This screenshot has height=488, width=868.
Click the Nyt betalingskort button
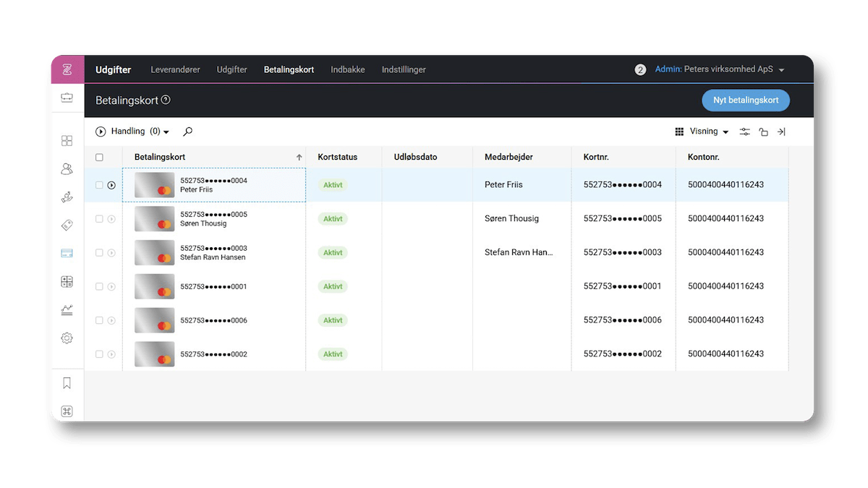pyautogui.click(x=745, y=100)
